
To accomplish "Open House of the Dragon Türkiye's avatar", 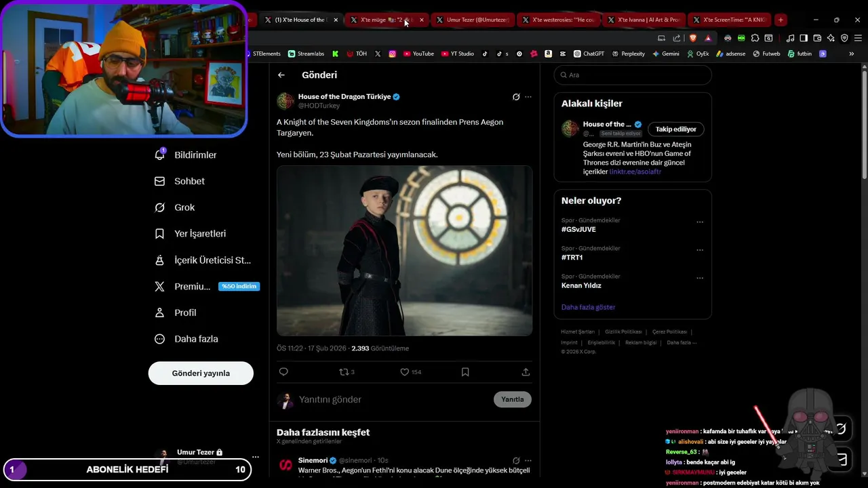I will coord(285,101).
